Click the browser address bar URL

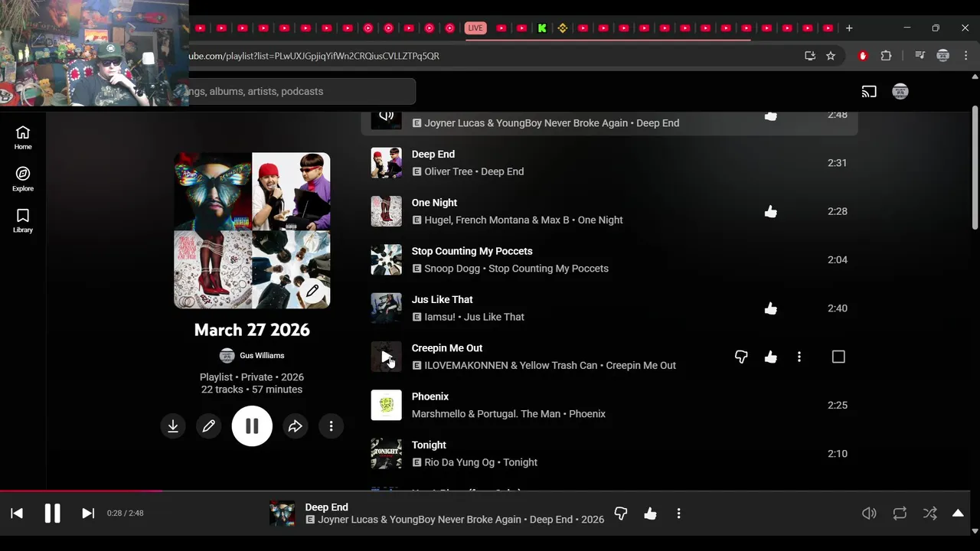tap(314, 56)
